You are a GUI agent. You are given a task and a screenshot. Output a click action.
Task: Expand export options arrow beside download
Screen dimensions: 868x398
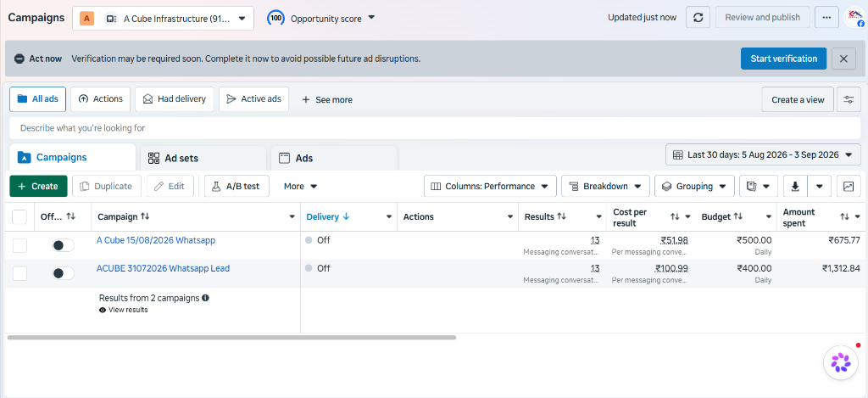(820, 186)
